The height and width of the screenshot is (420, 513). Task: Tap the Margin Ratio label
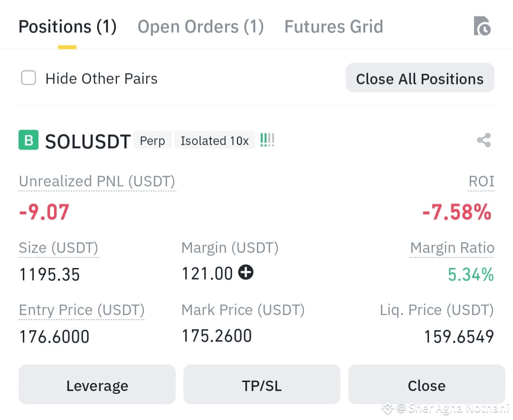(452, 248)
